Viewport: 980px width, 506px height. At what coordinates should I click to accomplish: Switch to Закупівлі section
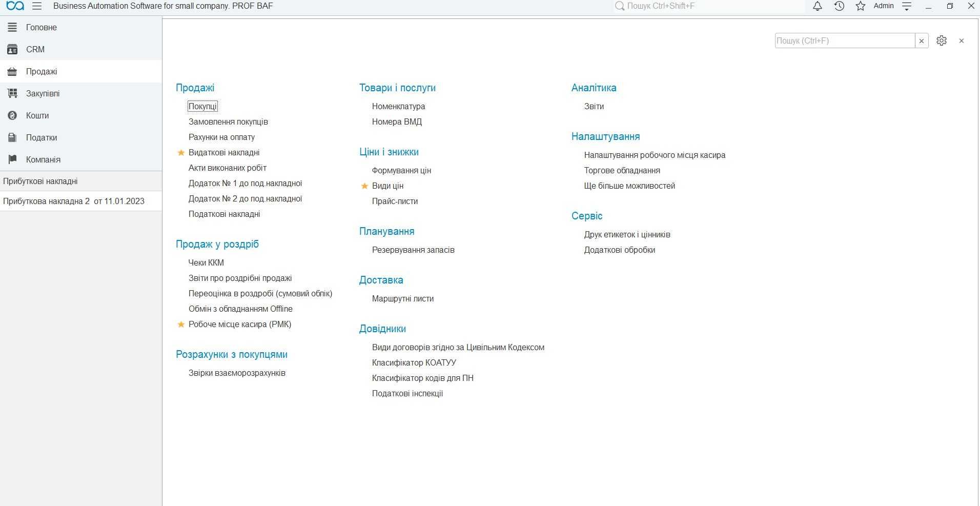coord(81,93)
